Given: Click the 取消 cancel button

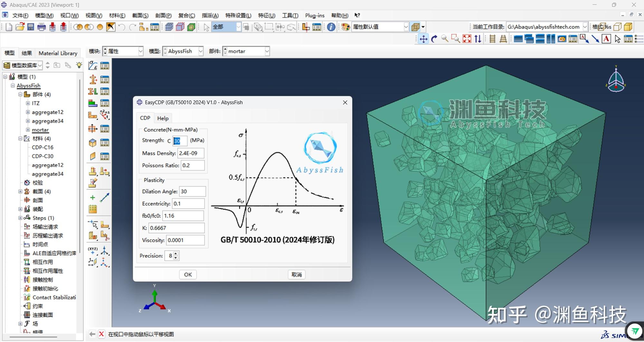Looking at the screenshot, I should pos(296,275).
